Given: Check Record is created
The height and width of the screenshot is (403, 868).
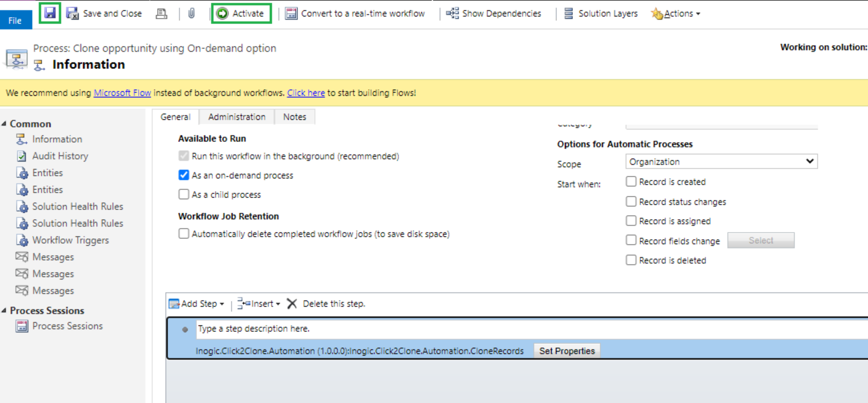Looking at the screenshot, I should (631, 182).
